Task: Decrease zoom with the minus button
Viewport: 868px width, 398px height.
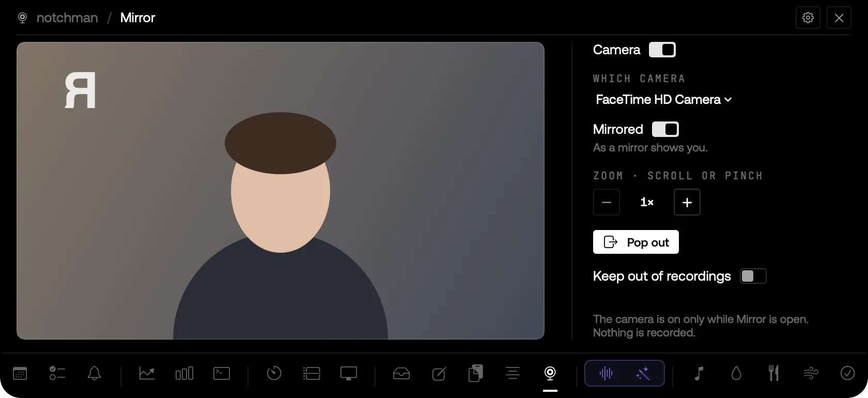Action: [x=607, y=202]
